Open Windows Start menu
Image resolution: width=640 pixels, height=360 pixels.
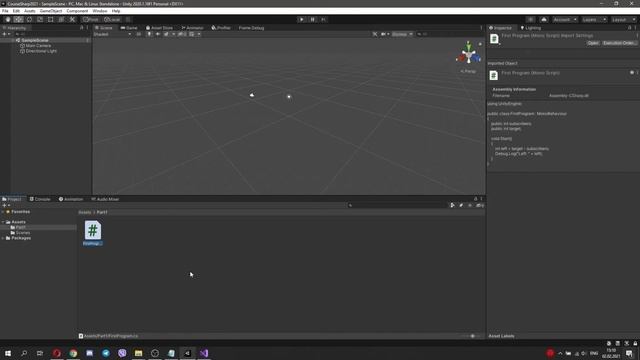coord(8,353)
